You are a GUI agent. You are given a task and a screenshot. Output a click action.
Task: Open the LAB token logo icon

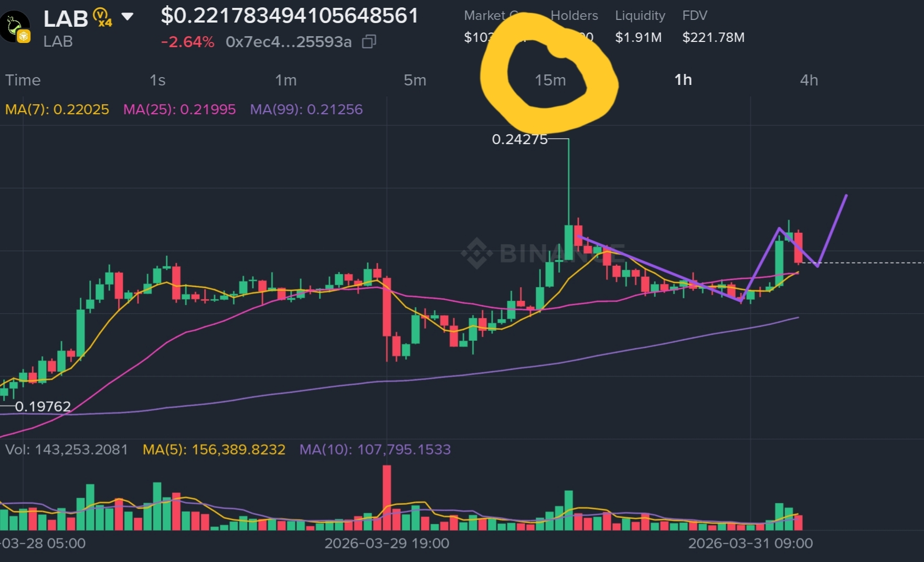pyautogui.click(x=15, y=27)
